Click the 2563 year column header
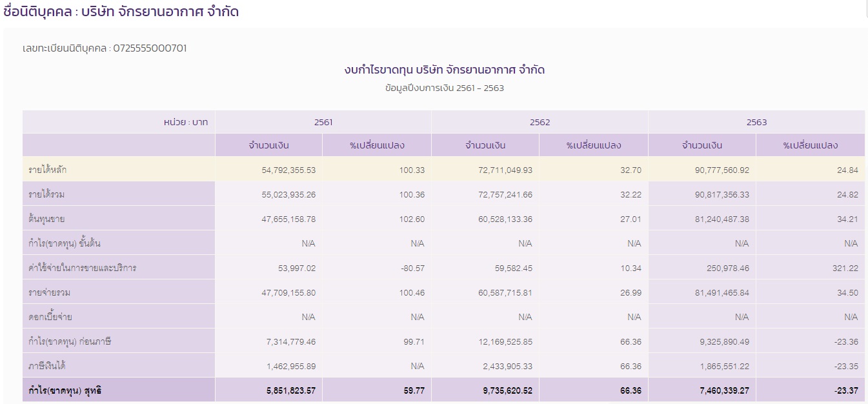This screenshot has width=868, height=404. pyautogui.click(x=755, y=121)
